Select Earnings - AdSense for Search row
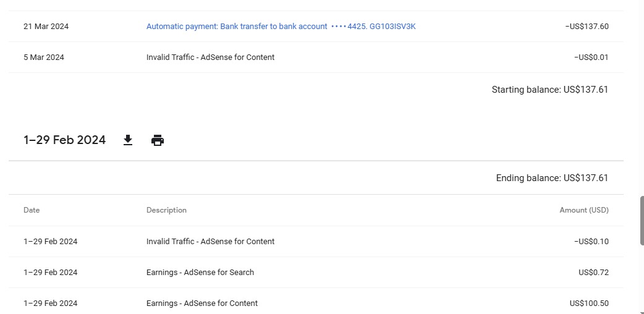Image resolution: width=644 pixels, height=314 pixels. (316, 272)
